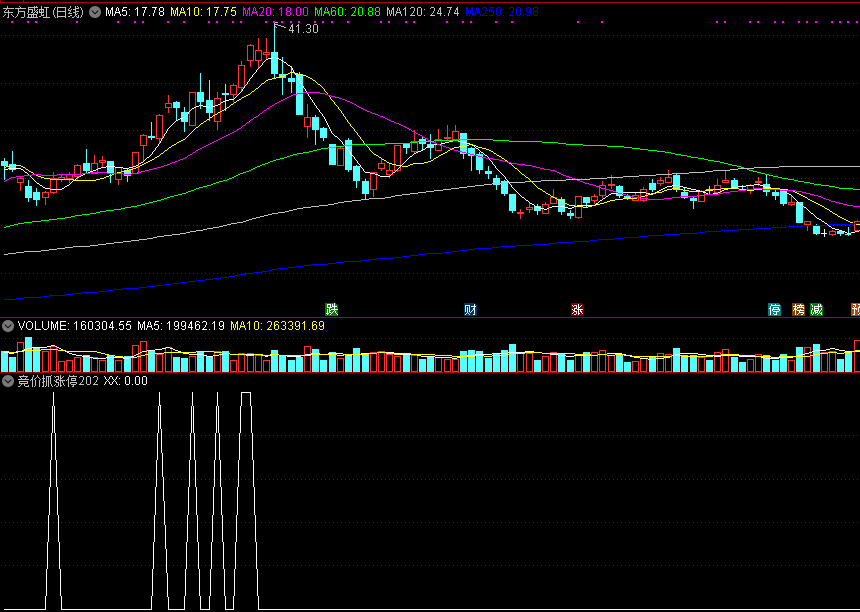
Task: Click the 东方盛虹(日线) chart title
Action: [x=43, y=12]
